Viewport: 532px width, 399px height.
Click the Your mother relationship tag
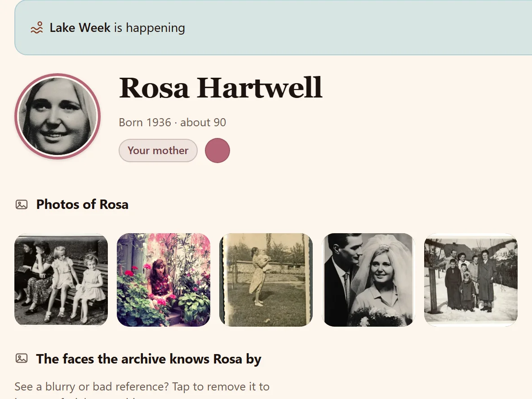(x=158, y=151)
